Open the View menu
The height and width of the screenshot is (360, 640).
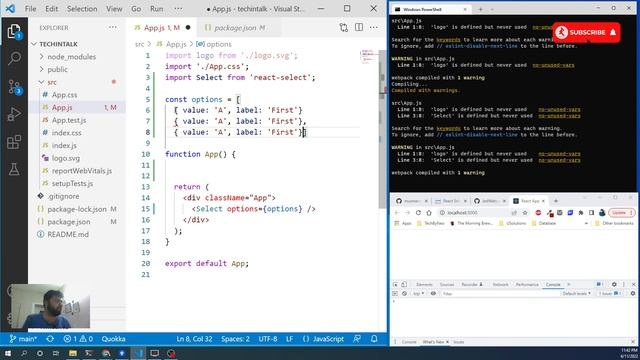point(114,9)
